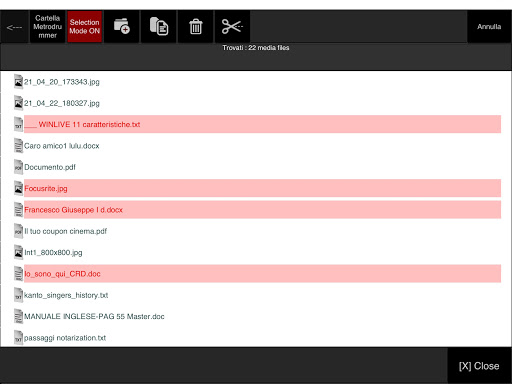The height and width of the screenshot is (384, 512).
Task: Click the scissors cut icon
Action: click(232, 26)
